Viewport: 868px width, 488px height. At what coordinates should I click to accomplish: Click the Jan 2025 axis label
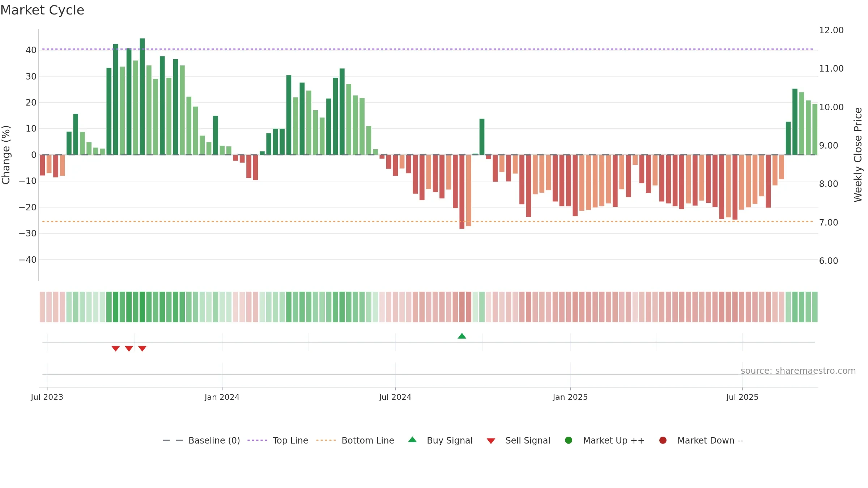tap(570, 397)
